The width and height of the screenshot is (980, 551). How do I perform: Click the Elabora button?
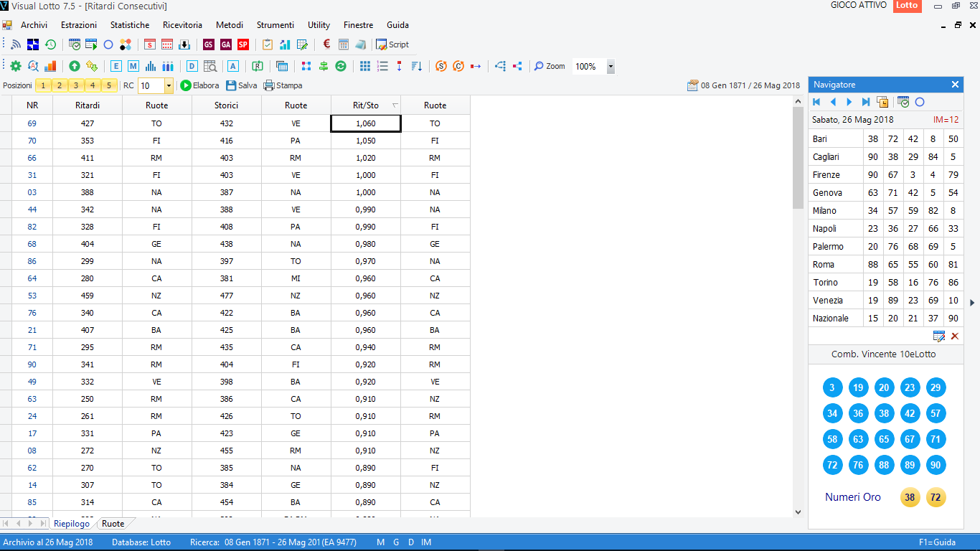pos(199,85)
